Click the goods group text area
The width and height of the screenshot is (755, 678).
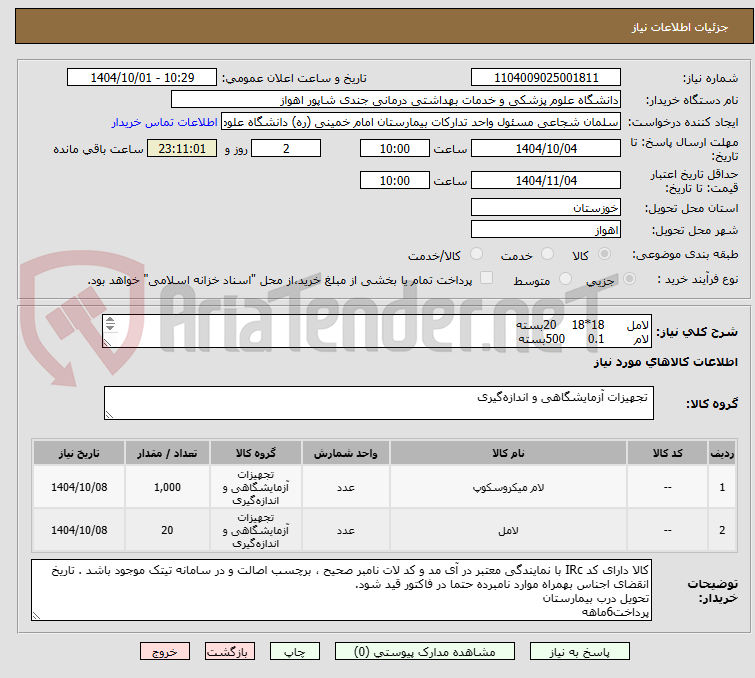[378, 403]
